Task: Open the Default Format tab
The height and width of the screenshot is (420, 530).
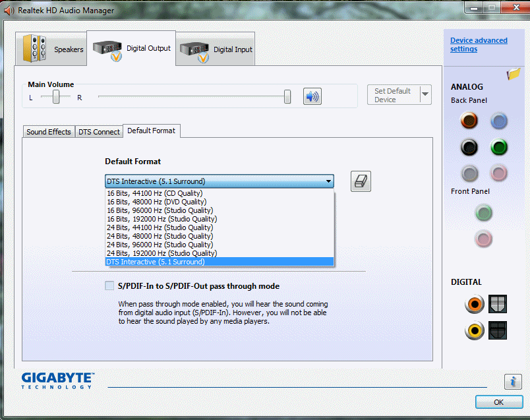Action: click(x=152, y=131)
